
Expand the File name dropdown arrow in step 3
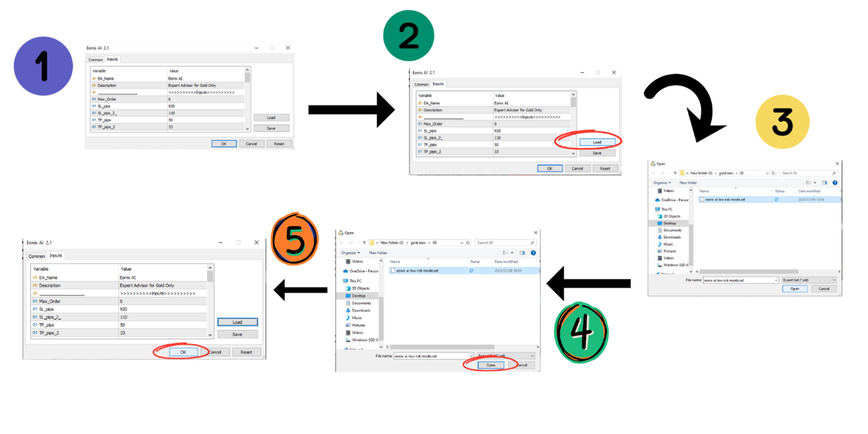pyautogui.click(x=776, y=280)
